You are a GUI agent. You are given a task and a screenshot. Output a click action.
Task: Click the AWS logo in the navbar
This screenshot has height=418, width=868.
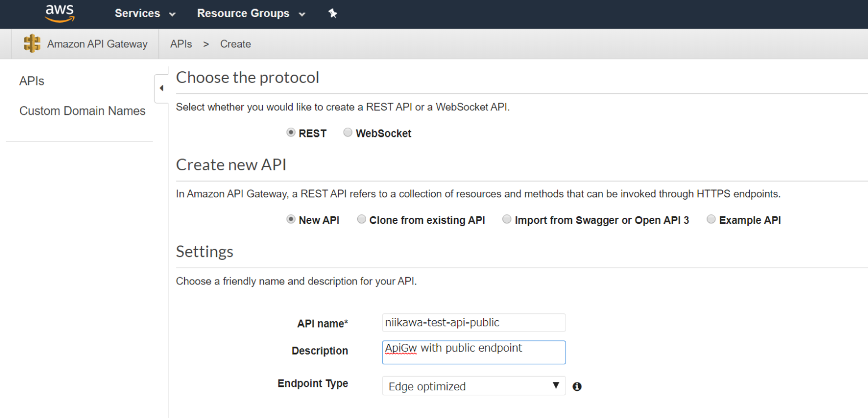coord(59,12)
